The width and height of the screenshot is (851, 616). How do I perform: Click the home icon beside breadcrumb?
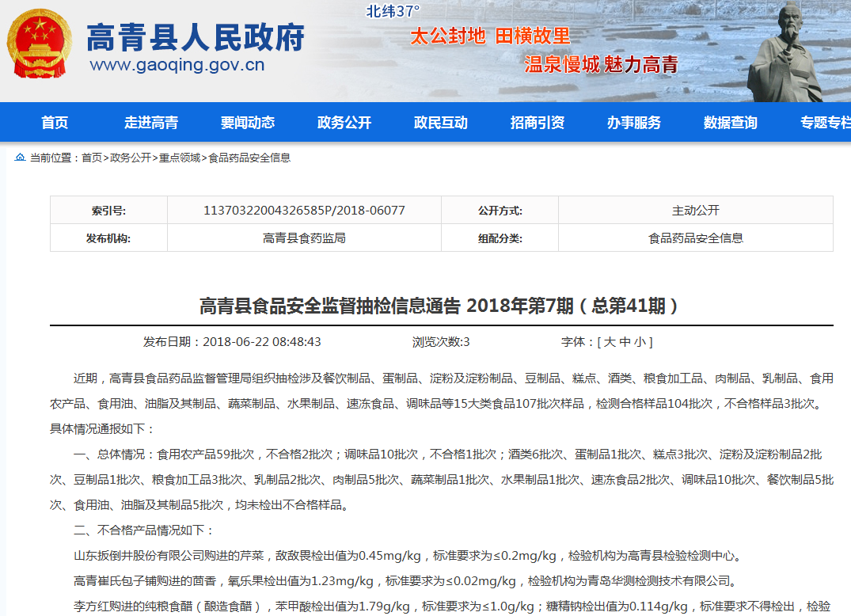tap(20, 158)
